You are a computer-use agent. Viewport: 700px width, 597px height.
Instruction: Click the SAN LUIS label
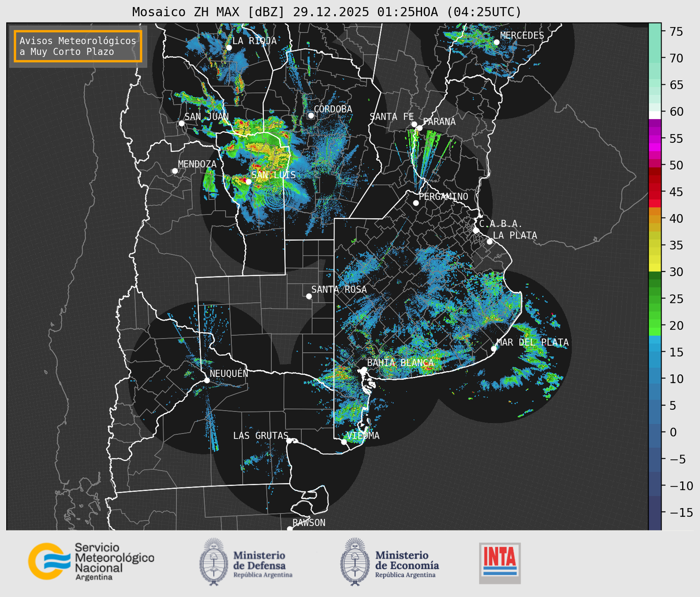point(273,175)
